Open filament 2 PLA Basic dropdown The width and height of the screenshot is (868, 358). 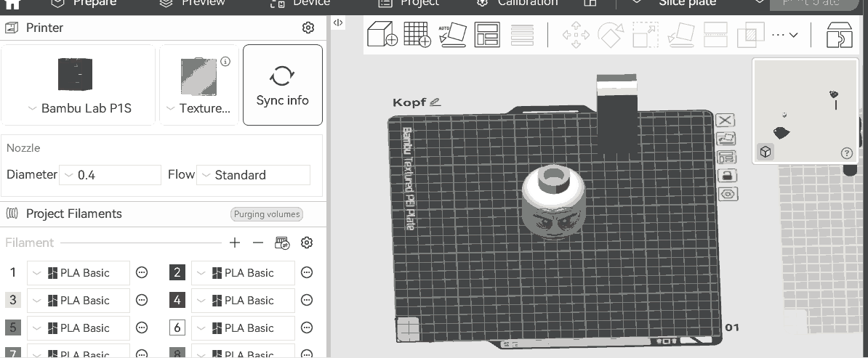[243, 273]
